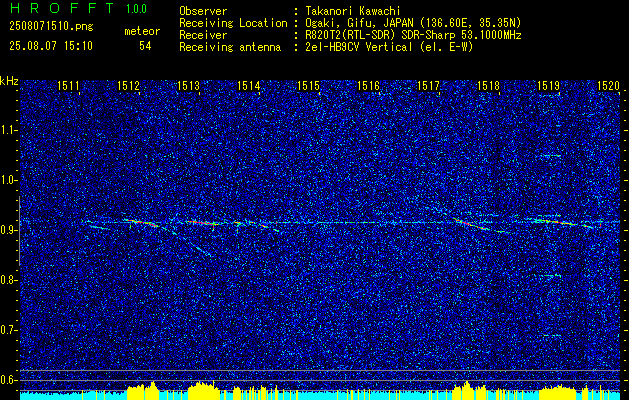This screenshot has width=629, height=400.
Task: Click the meteor count value 54
Action: pos(145,46)
